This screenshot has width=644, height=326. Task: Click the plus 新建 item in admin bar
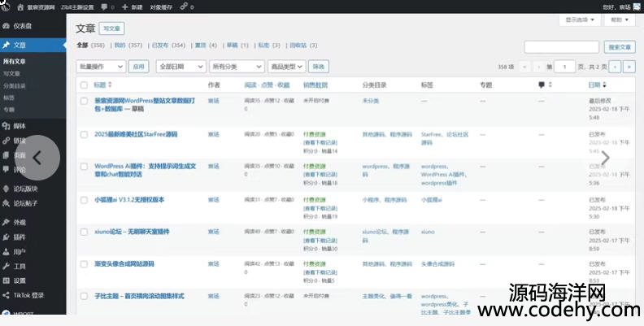coord(133,7)
